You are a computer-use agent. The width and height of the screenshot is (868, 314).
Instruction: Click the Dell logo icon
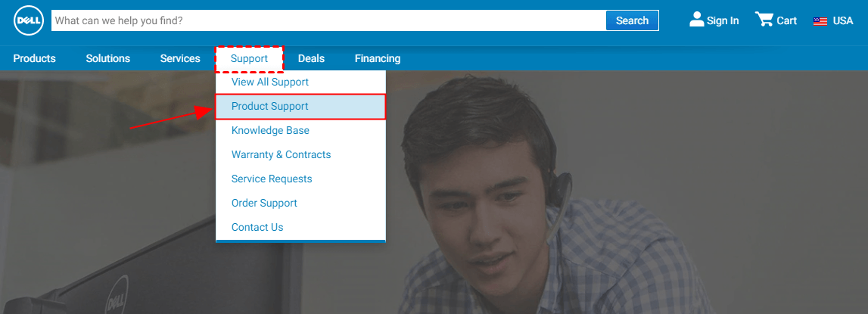(x=26, y=20)
